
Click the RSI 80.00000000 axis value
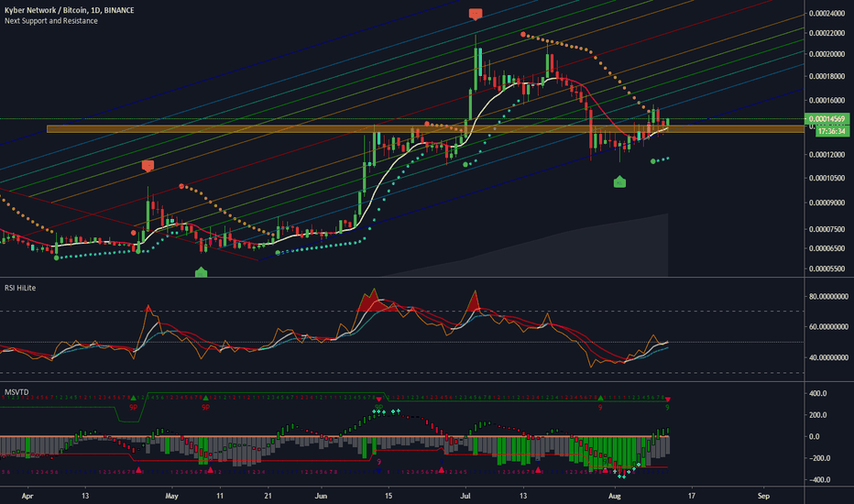pos(828,297)
